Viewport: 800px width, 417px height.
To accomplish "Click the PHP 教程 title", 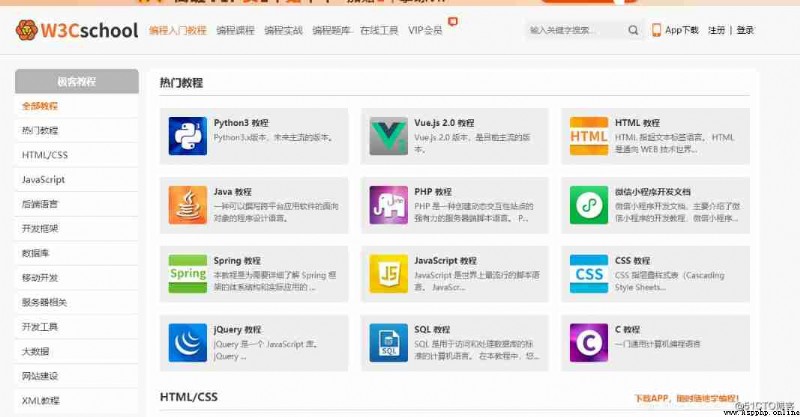I will (x=433, y=192).
